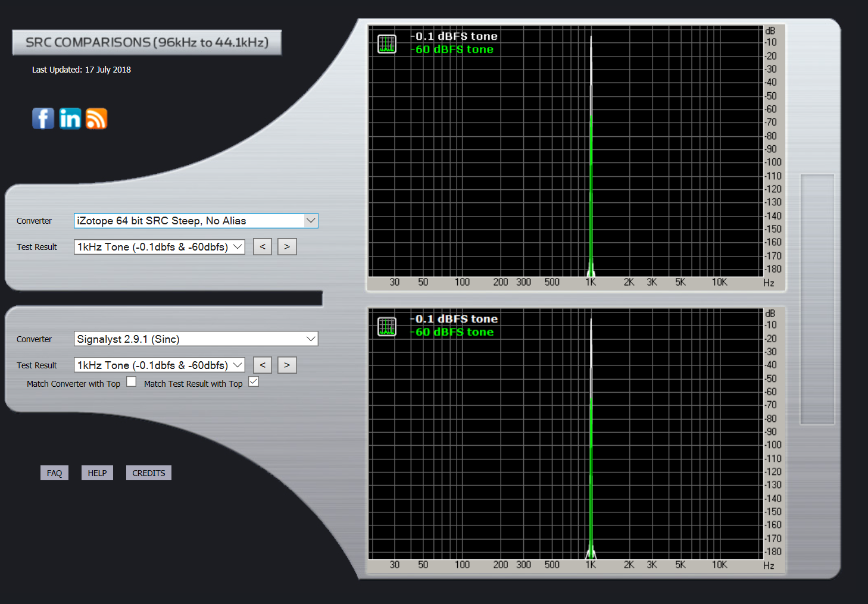Go to previous test result, top panel
The width and height of the screenshot is (868, 604).
(263, 247)
